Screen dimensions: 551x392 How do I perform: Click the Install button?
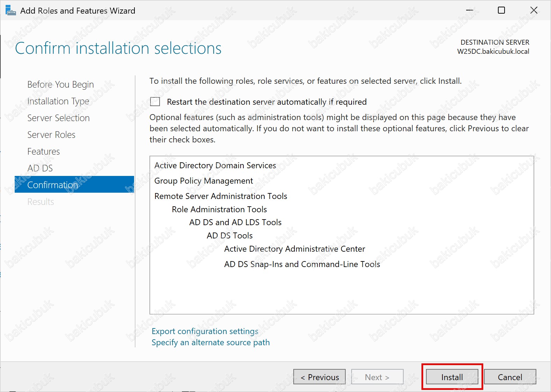(452, 377)
